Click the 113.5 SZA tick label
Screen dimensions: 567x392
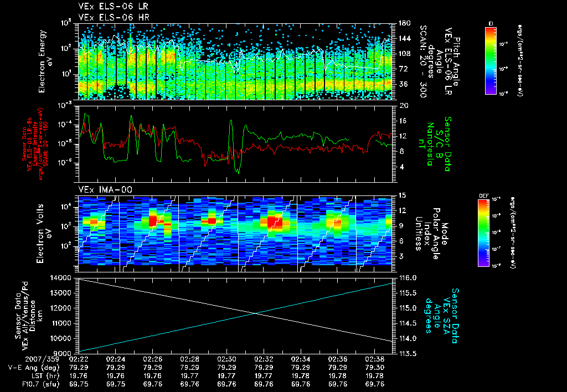coord(408,353)
